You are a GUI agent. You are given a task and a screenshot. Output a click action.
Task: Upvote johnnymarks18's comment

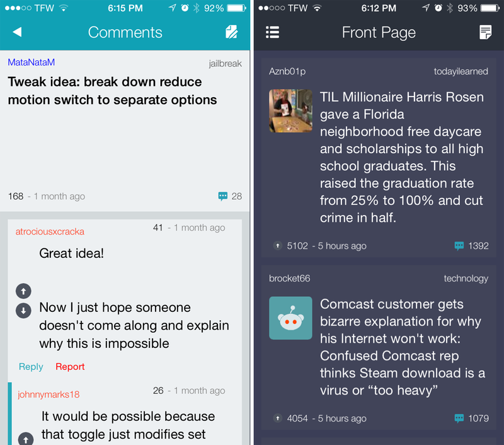click(x=26, y=439)
